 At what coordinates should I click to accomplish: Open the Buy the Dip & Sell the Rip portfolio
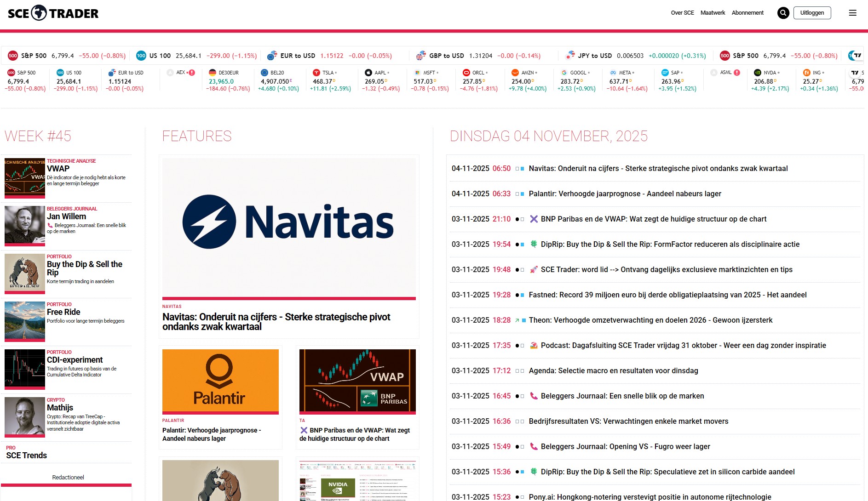click(85, 268)
